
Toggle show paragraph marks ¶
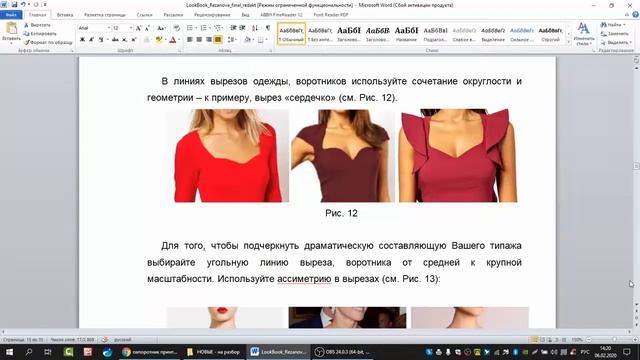(268, 28)
